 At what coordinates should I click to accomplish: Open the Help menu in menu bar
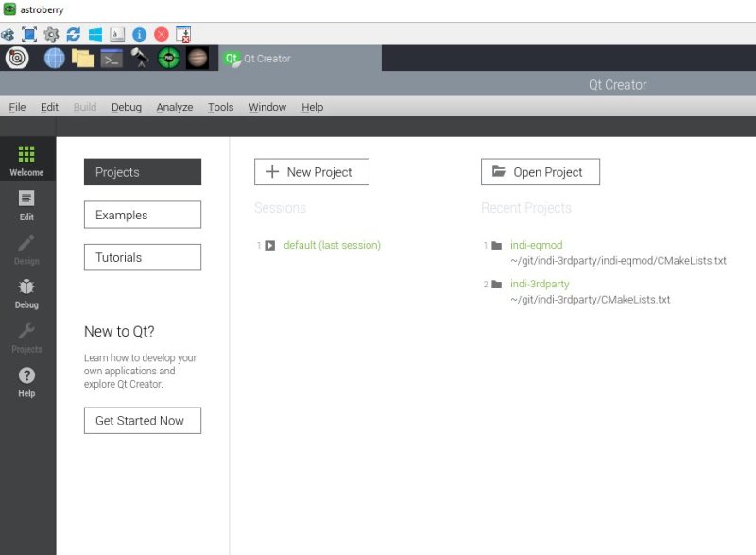point(313,107)
